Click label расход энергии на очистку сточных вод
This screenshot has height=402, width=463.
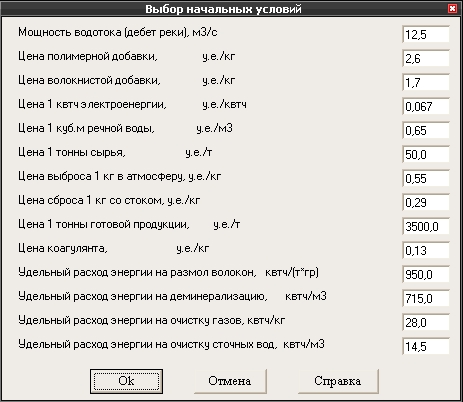click(x=175, y=345)
